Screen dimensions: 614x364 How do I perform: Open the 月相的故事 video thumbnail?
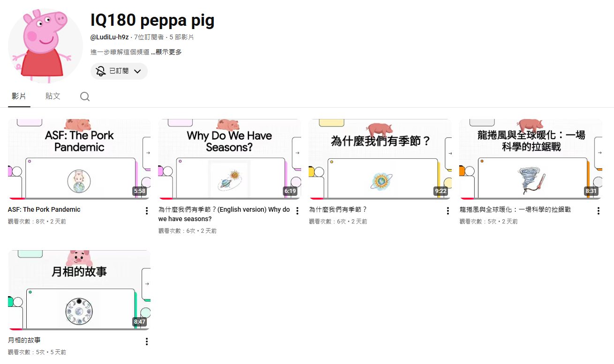click(79, 290)
